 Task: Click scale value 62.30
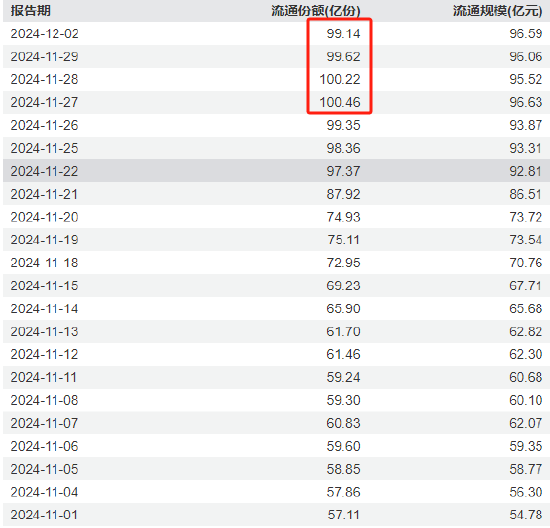pyautogui.click(x=525, y=354)
